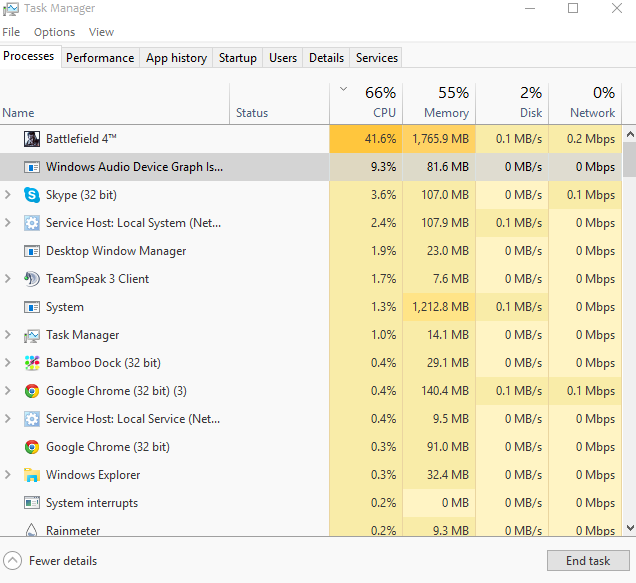Open the View menu
Screen dimensions: 636x583
pos(101,32)
